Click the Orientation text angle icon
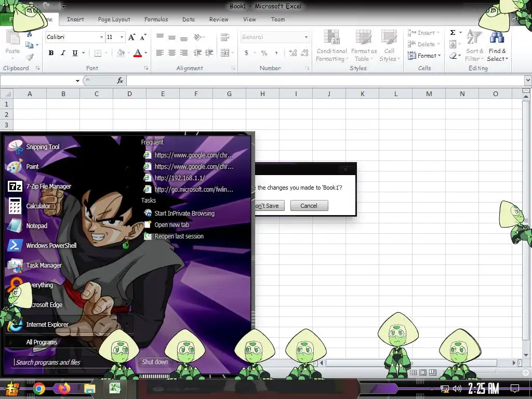This screenshot has width=532, height=399. click(x=198, y=37)
